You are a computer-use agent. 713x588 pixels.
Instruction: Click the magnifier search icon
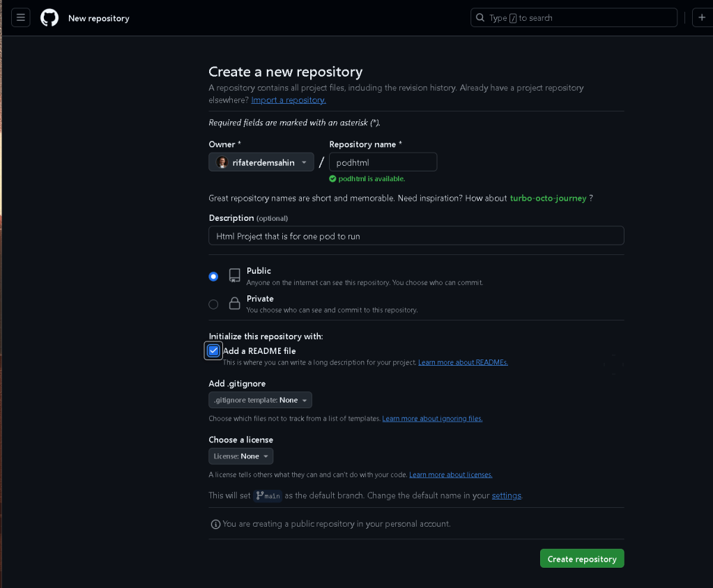(480, 17)
